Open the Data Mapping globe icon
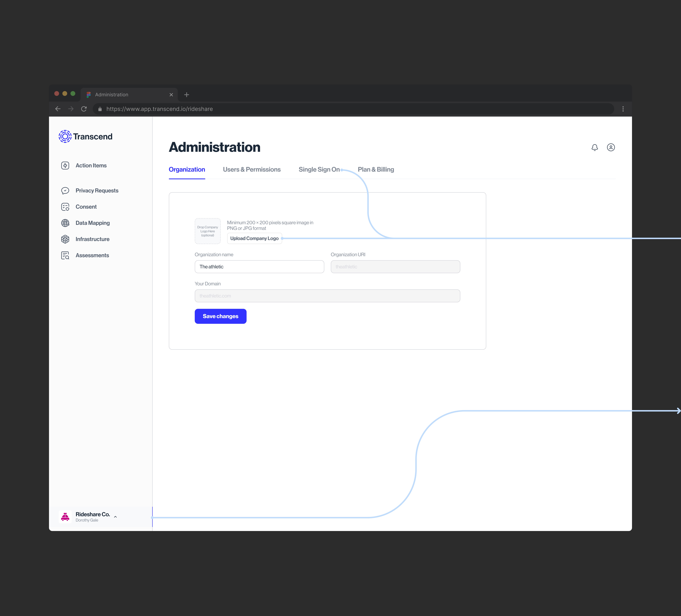The image size is (681, 616). tap(65, 223)
